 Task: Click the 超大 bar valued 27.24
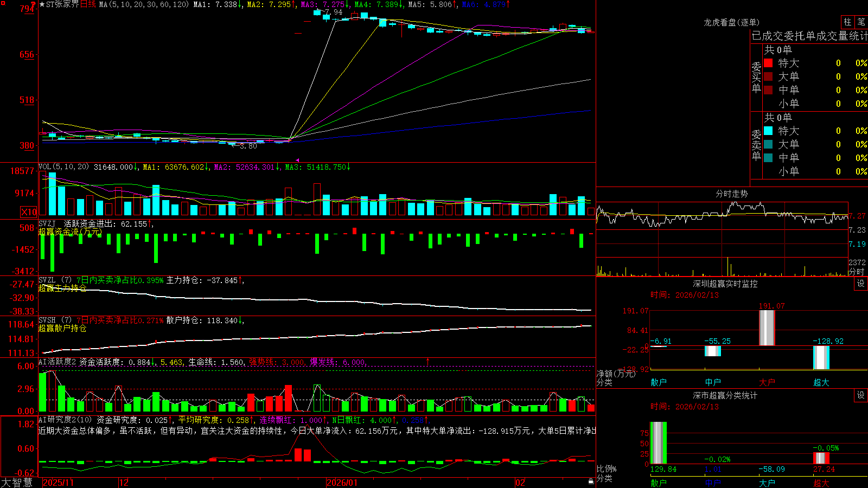(821, 458)
